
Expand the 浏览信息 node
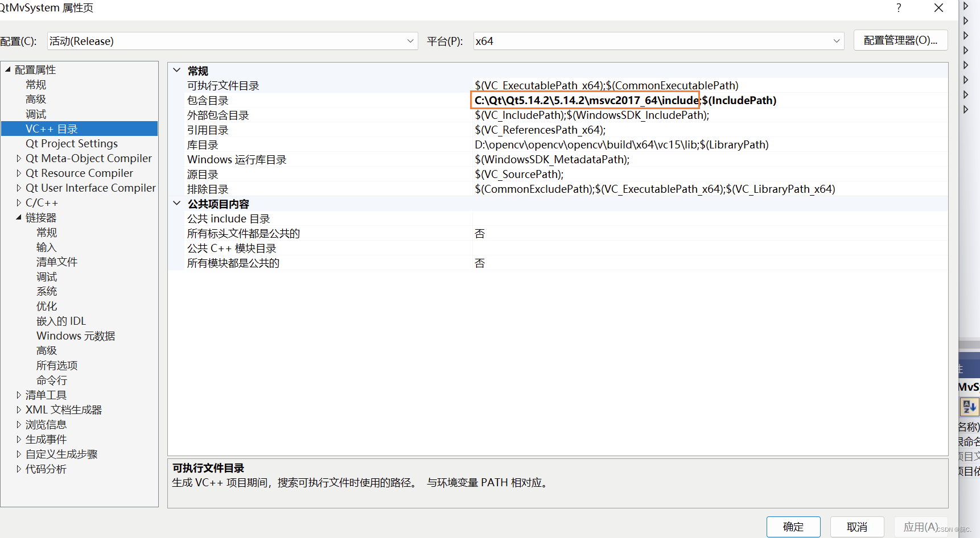pyautogui.click(x=19, y=424)
